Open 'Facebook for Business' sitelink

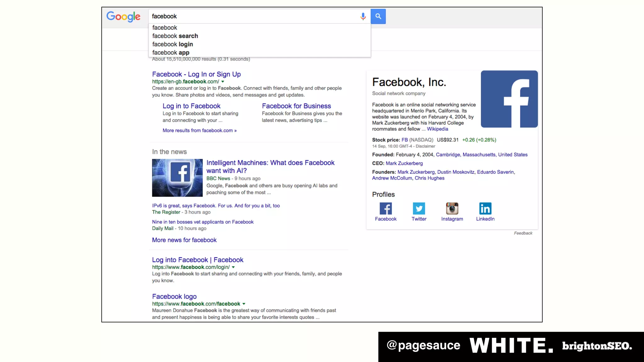coord(296,106)
